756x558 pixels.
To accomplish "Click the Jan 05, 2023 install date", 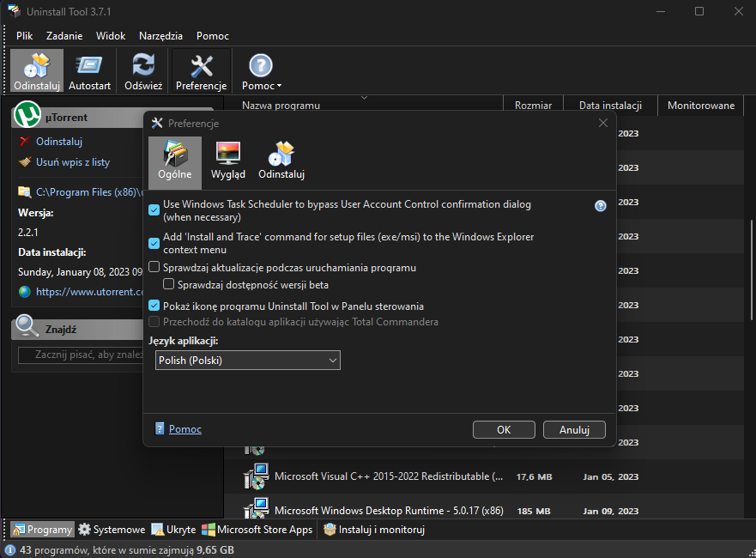I will [x=610, y=476].
